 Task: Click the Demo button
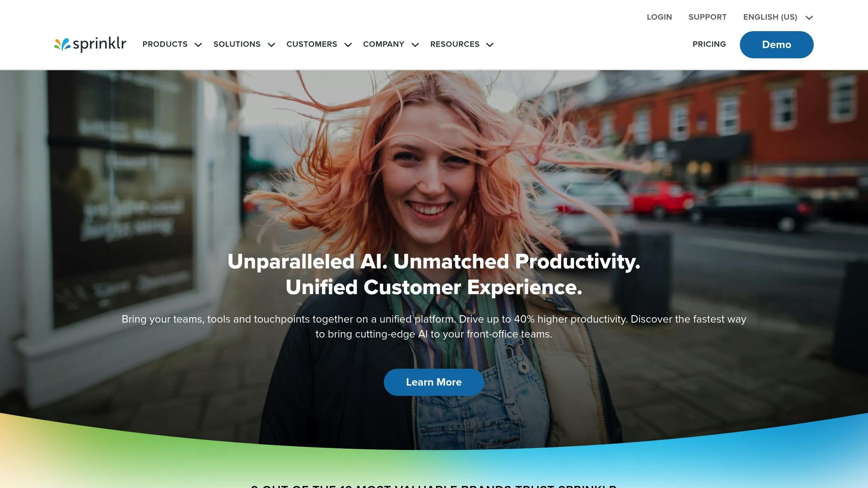pos(776,44)
